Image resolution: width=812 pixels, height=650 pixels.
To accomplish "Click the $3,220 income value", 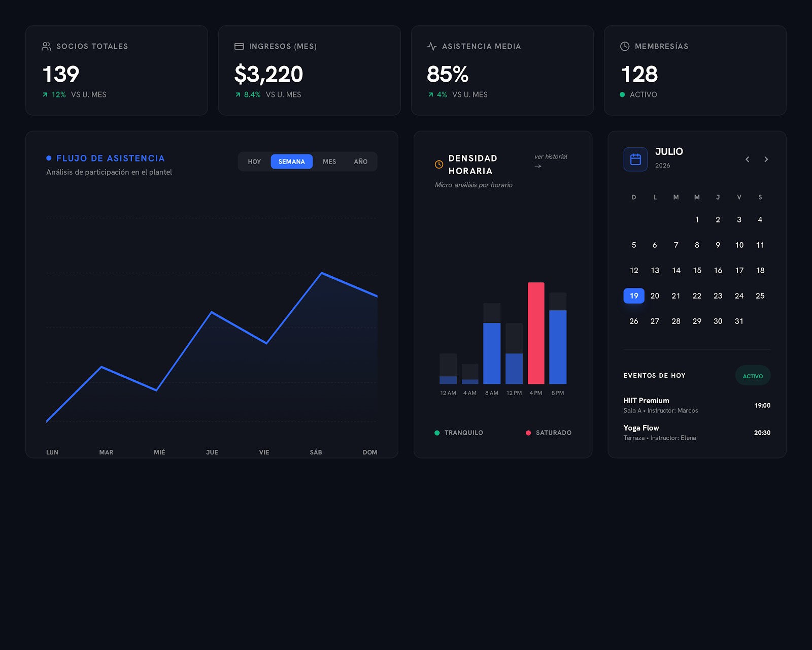I will 268,74.
